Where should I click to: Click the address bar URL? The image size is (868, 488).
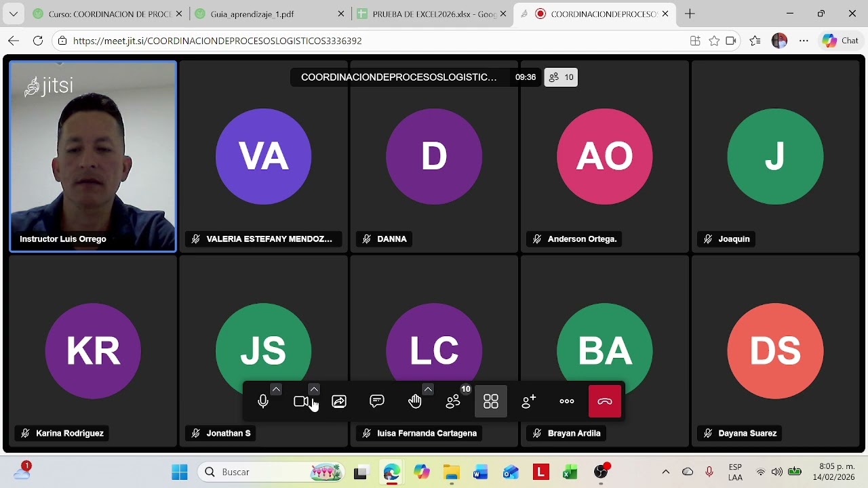[x=217, y=41]
